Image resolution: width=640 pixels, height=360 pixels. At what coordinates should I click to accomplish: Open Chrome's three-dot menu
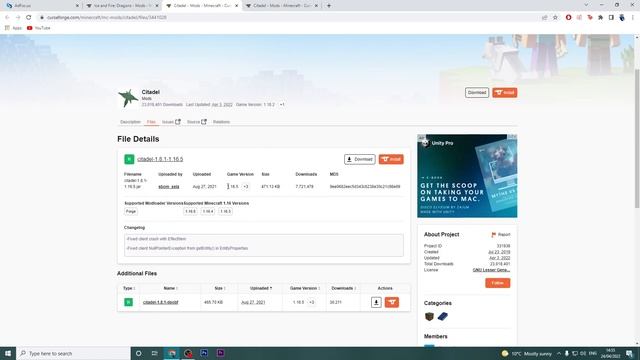point(633,18)
